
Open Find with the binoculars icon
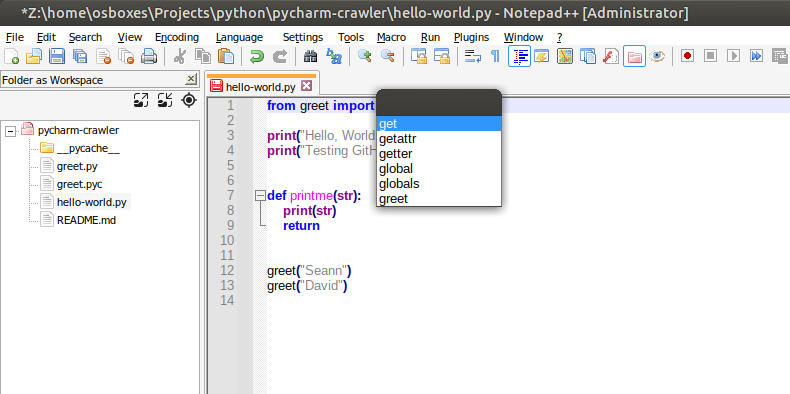[x=310, y=56]
